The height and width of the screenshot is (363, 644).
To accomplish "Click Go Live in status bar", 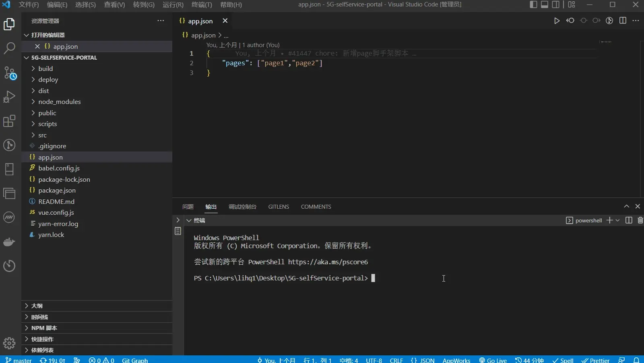I will (x=493, y=360).
